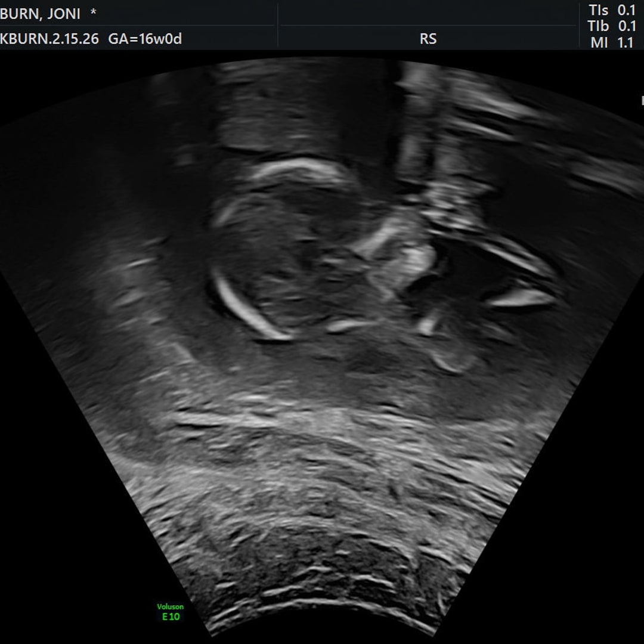Click the GA=16w0d gestational age field
This screenshot has height=644, width=644.
[x=145, y=39]
